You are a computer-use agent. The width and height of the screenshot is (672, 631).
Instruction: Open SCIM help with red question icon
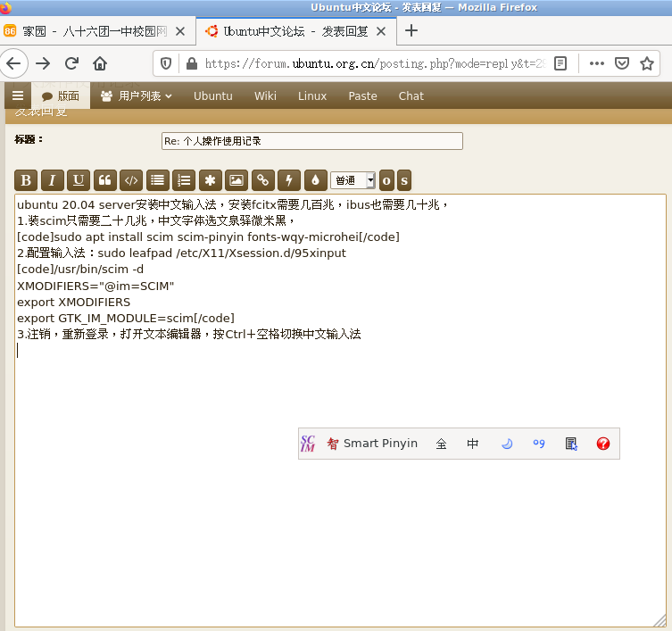tap(603, 444)
